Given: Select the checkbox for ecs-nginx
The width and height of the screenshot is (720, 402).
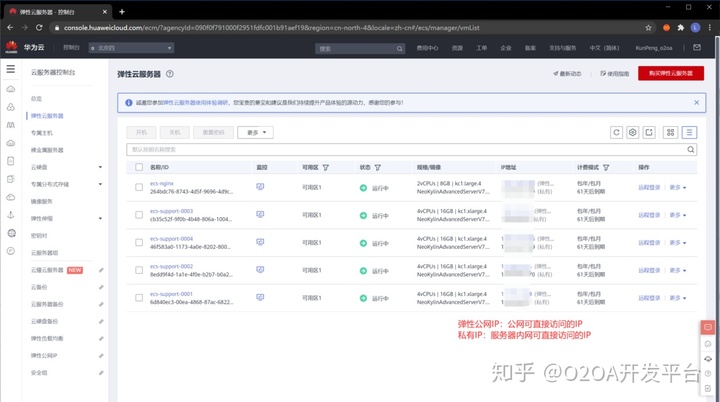Looking at the screenshot, I should pos(139,187).
